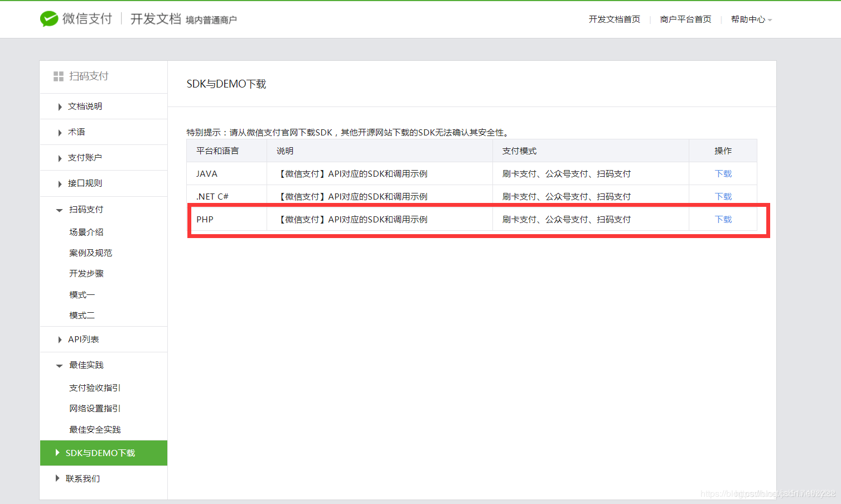
Task: Open 网络设置指引 sub-item
Action: [95, 408]
